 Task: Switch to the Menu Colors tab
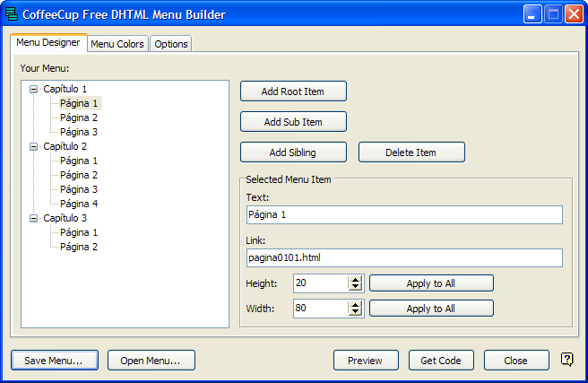click(117, 44)
